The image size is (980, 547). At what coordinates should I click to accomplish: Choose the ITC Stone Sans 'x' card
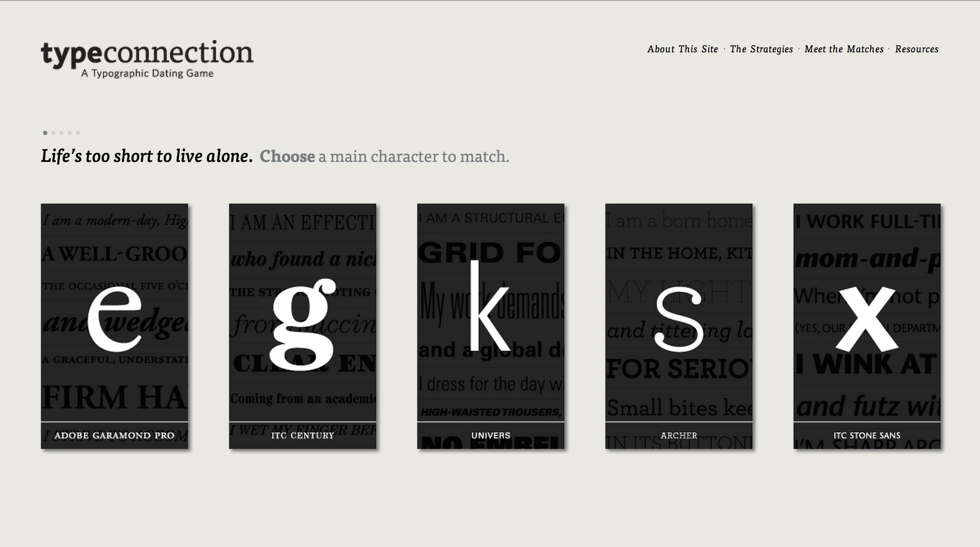[867, 326]
